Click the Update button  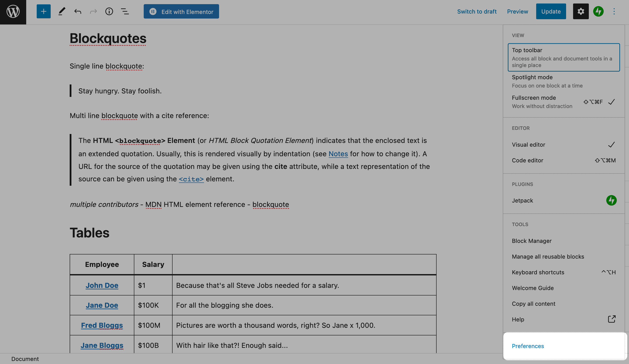551,11
